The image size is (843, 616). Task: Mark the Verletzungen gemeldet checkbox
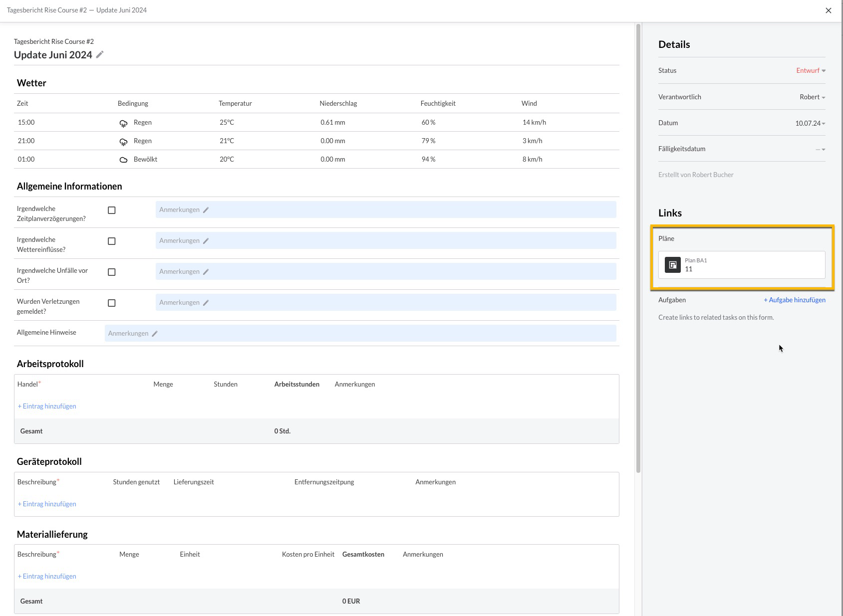coord(112,303)
